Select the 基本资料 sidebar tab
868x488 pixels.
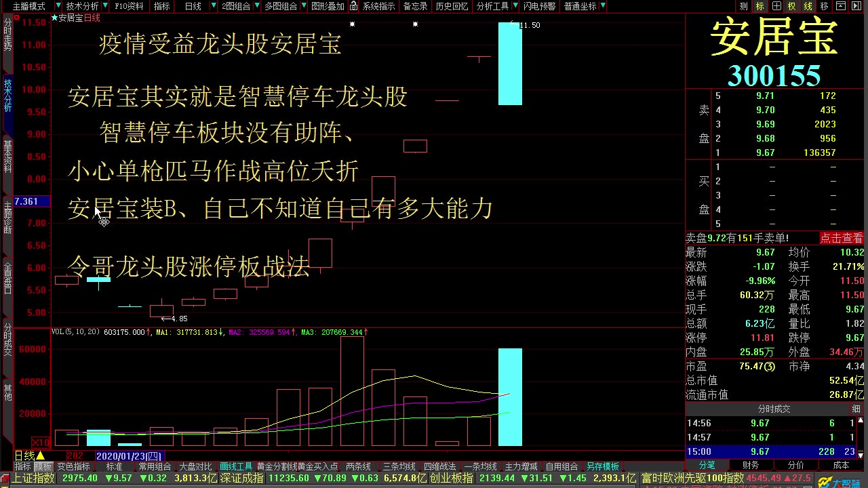click(x=7, y=156)
